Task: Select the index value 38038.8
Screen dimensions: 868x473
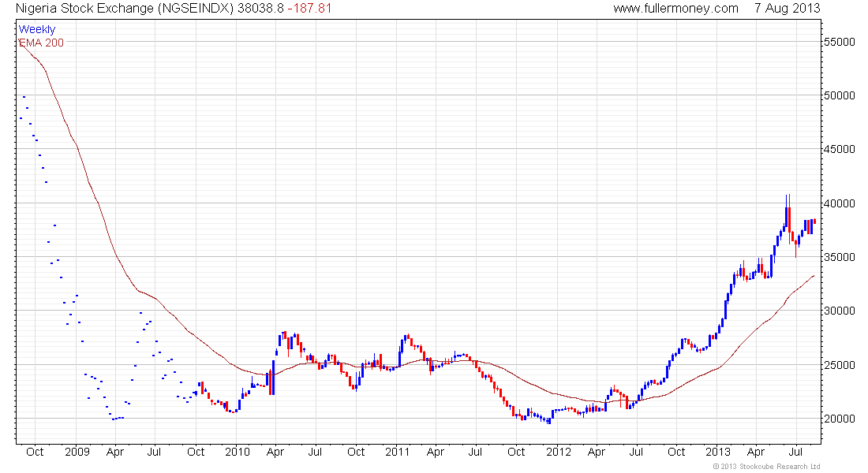Action: coord(260,9)
